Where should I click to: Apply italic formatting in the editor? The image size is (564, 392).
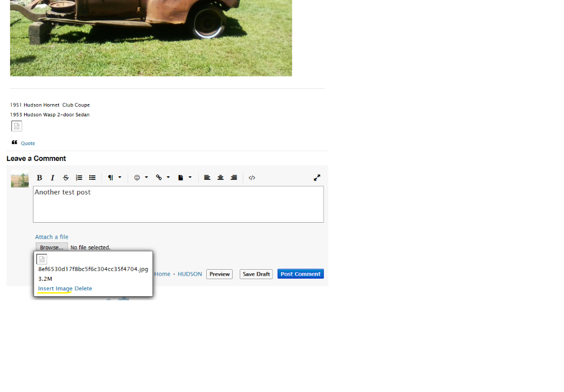pos(52,177)
